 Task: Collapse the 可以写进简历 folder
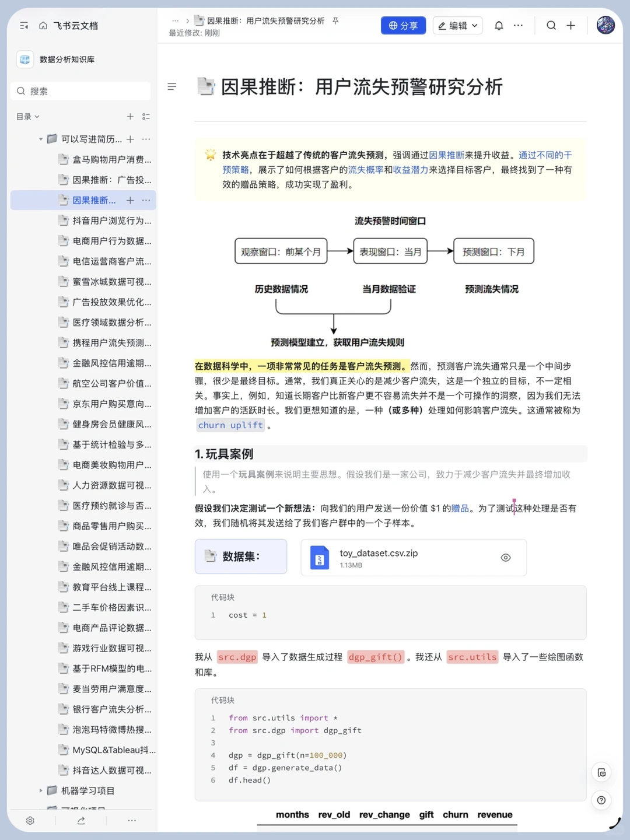click(x=41, y=139)
